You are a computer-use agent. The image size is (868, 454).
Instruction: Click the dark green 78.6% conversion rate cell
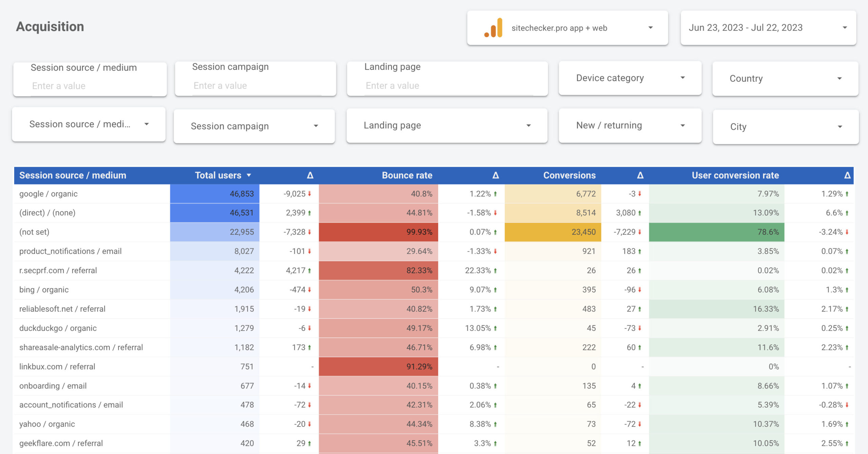click(716, 232)
